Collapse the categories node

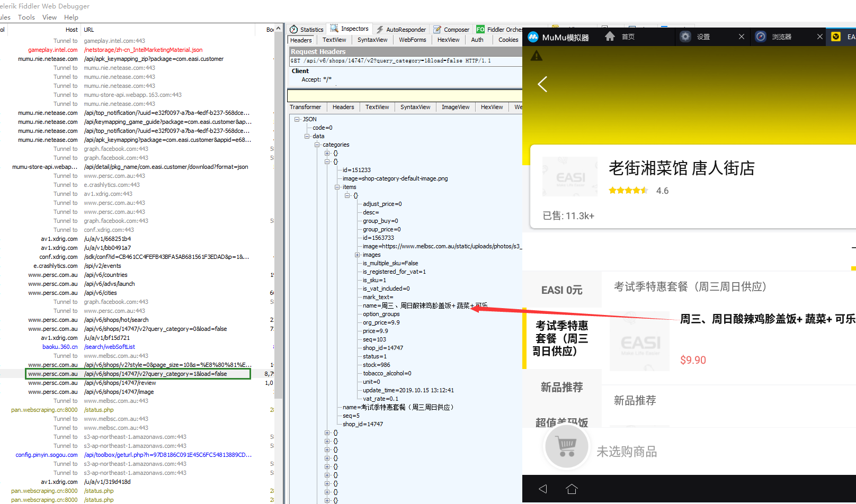[x=317, y=145]
